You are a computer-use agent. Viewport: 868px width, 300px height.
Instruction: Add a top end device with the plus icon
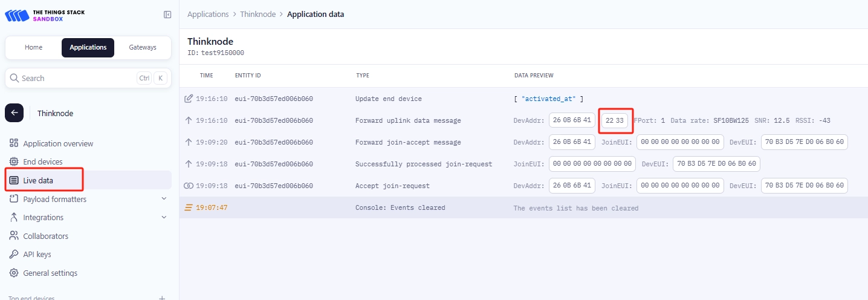point(162,298)
